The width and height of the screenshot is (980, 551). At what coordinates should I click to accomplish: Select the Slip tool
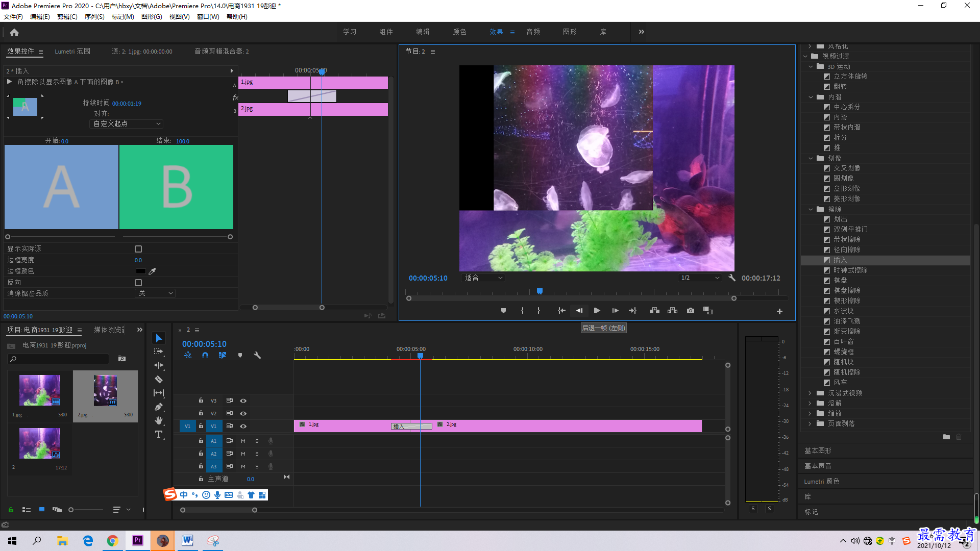point(159,393)
